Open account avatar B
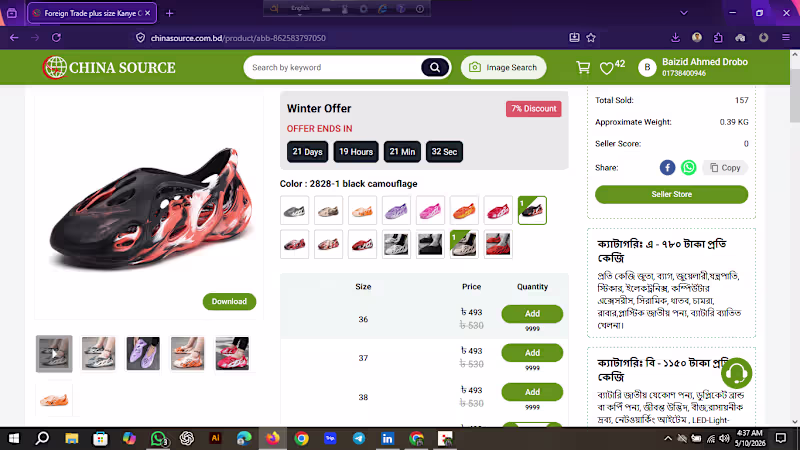 [x=647, y=67]
